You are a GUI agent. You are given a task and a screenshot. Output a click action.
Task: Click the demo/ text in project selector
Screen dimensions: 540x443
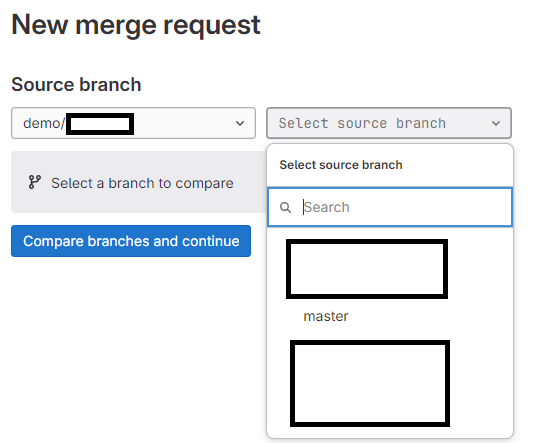click(x=44, y=123)
